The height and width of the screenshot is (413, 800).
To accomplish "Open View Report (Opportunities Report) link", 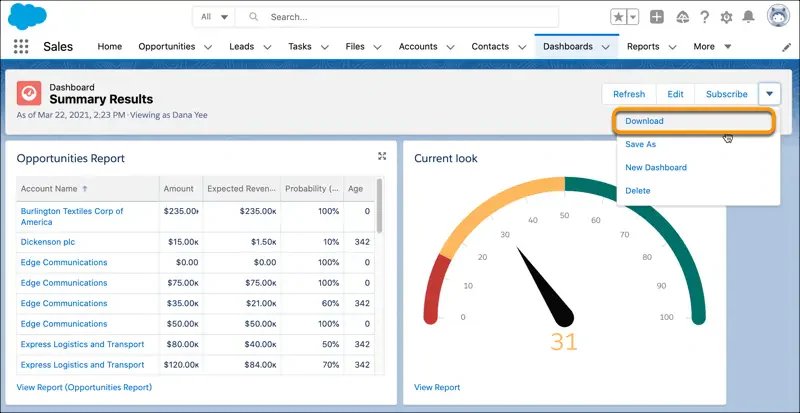I will click(x=84, y=387).
